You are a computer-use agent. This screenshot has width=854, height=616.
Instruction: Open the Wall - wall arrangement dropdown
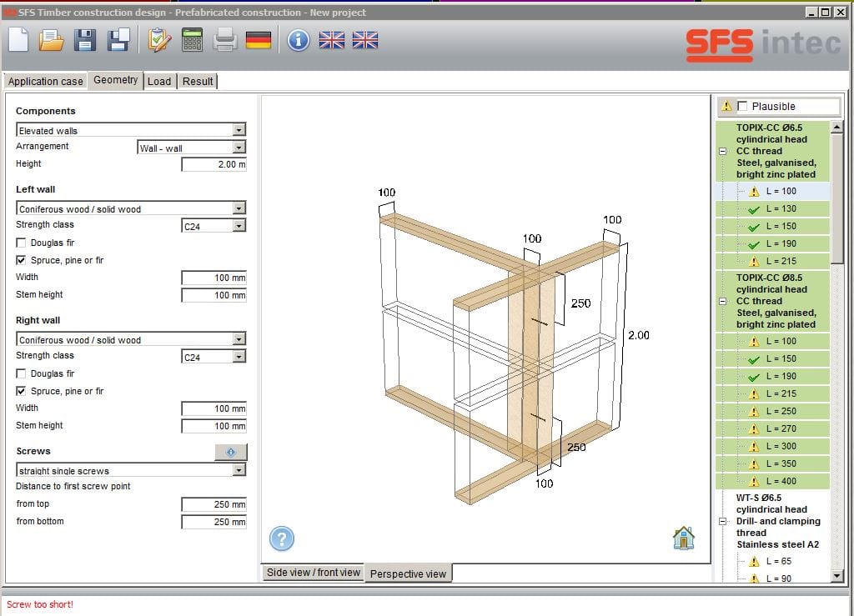pyautogui.click(x=239, y=148)
